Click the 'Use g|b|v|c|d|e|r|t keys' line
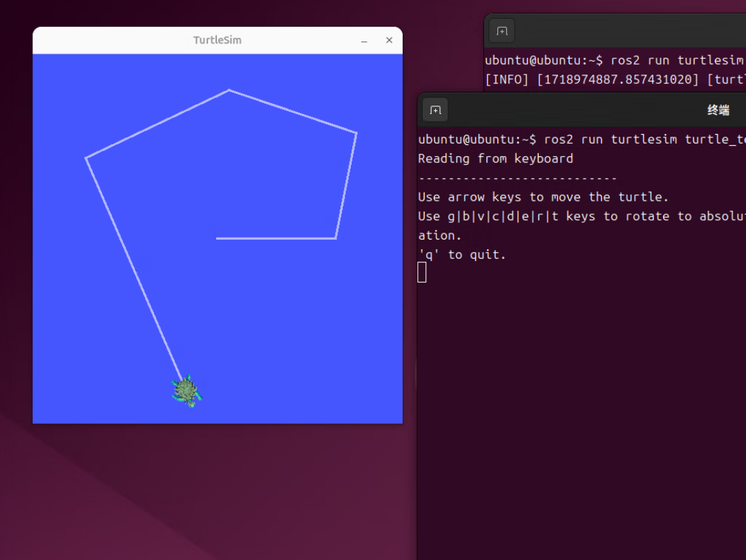This screenshot has width=746, height=560. (582, 217)
